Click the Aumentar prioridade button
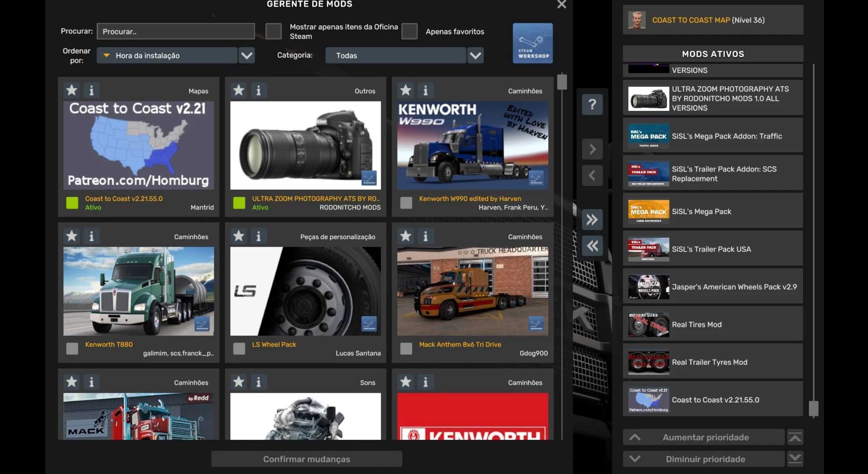The image size is (868, 474). point(704,437)
